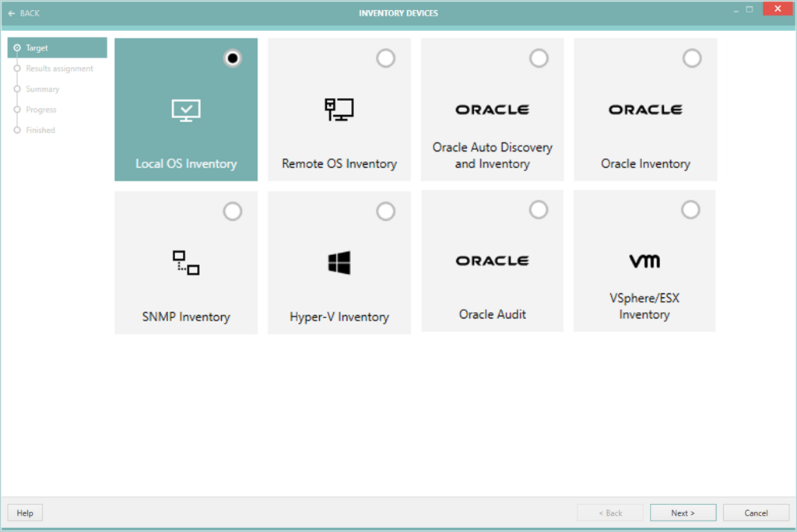Viewport: 797px width, 532px height.
Task: Close the Inventory Devices window
Action: [x=778, y=9]
